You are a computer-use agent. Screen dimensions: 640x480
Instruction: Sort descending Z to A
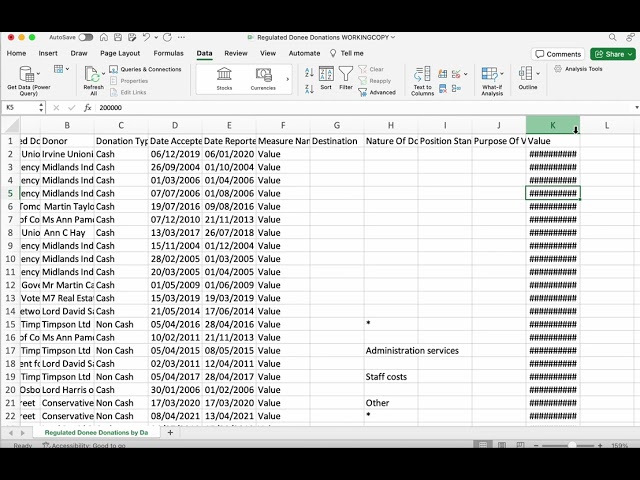pyautogui.click(x=309, y=89)
